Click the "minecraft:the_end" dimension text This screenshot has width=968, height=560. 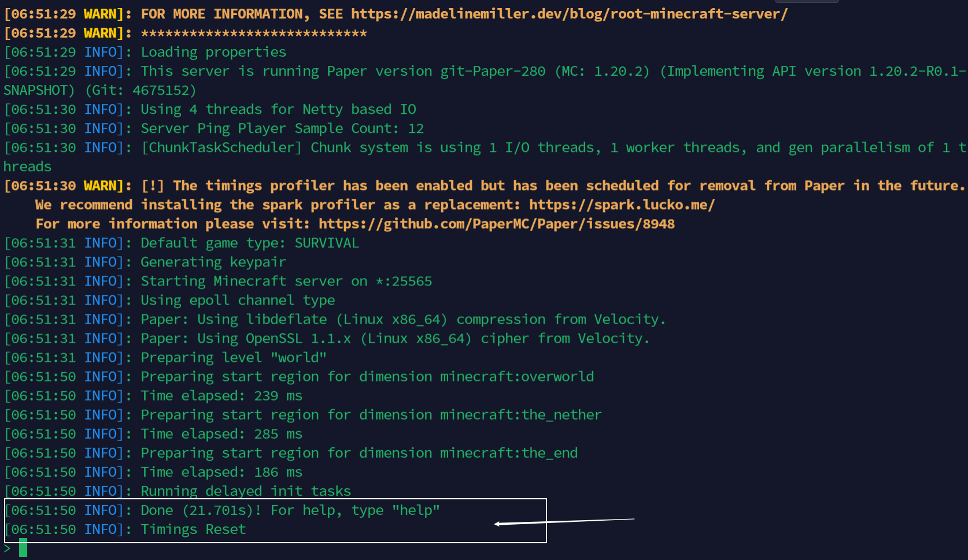click(509, 453)
